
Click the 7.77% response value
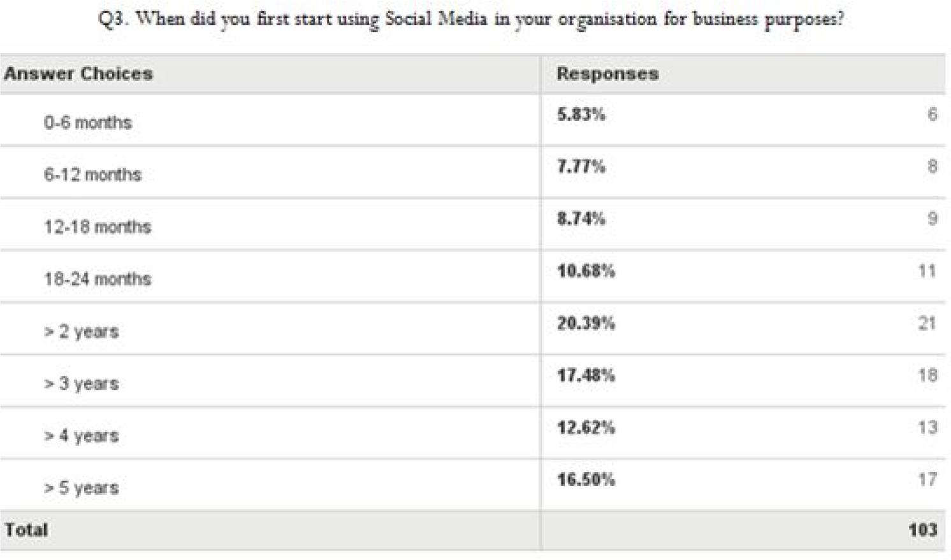581,167
